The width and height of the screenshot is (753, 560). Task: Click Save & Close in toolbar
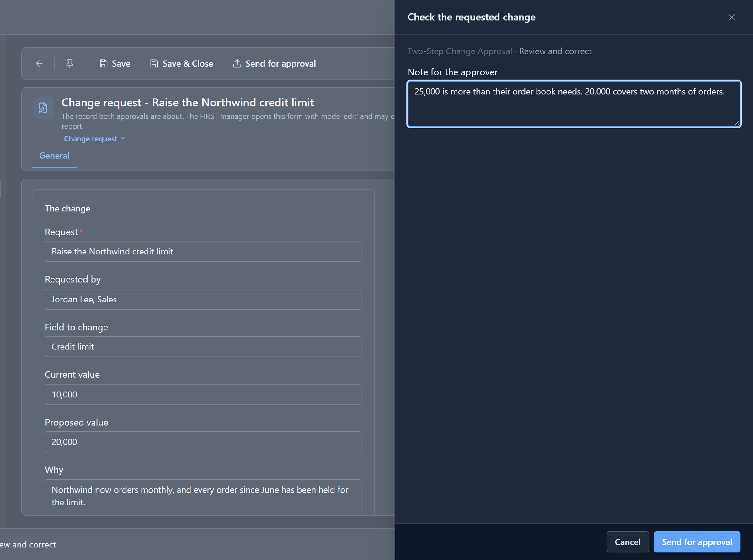click(x=182, y=63)
